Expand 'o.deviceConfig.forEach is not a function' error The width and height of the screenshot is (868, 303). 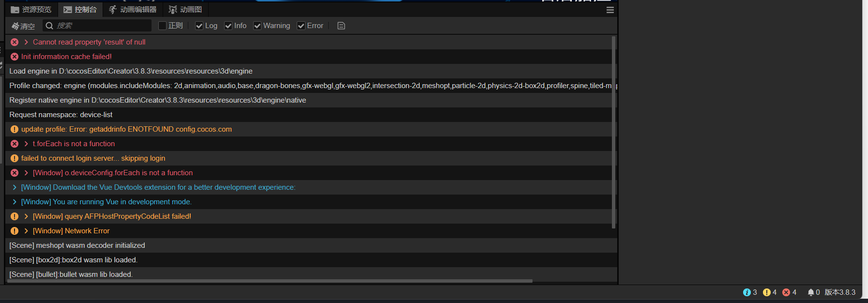click(26, 173)
